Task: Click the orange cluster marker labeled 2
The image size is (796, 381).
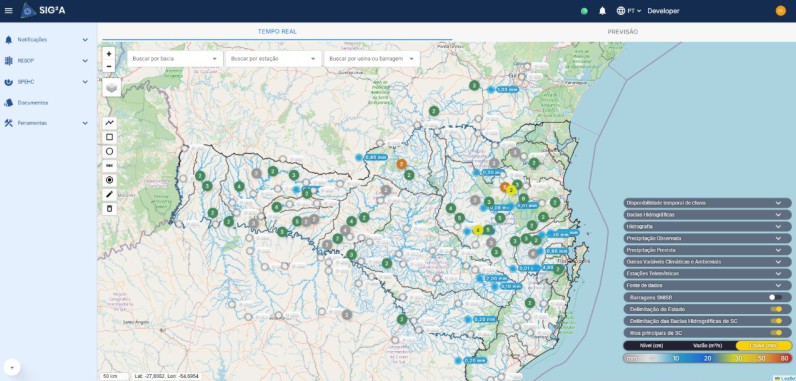Action: point(402,164)
